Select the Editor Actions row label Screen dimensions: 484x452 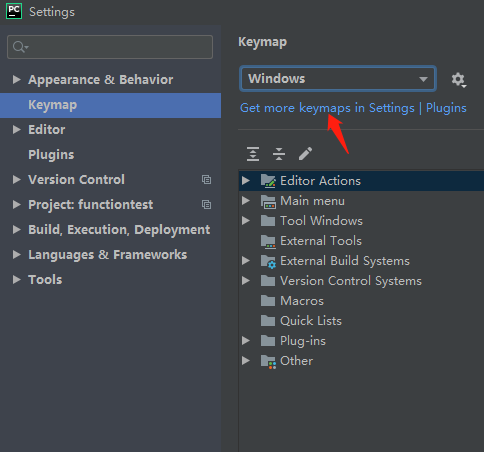coord(320,181)
